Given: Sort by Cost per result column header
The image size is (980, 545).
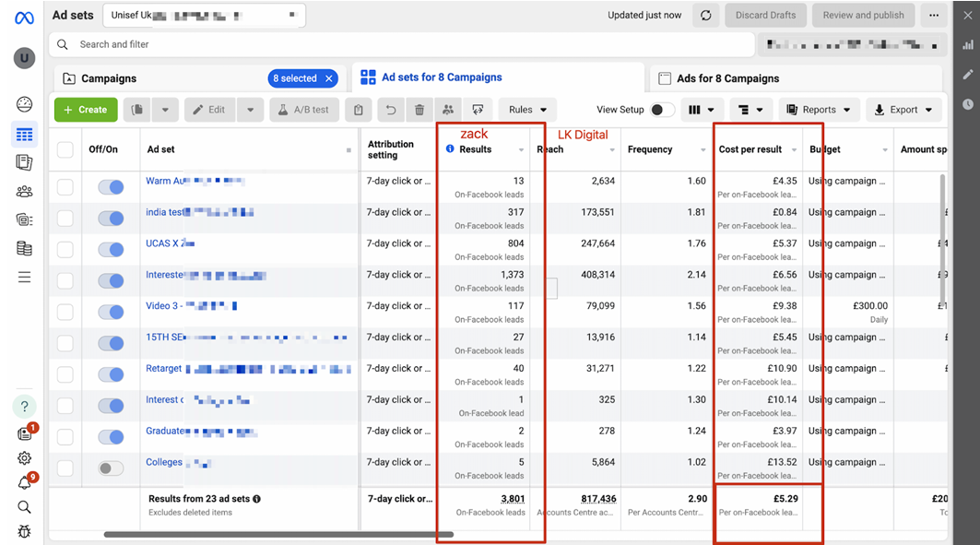Looking at the screenshot, I should [750, 149].
